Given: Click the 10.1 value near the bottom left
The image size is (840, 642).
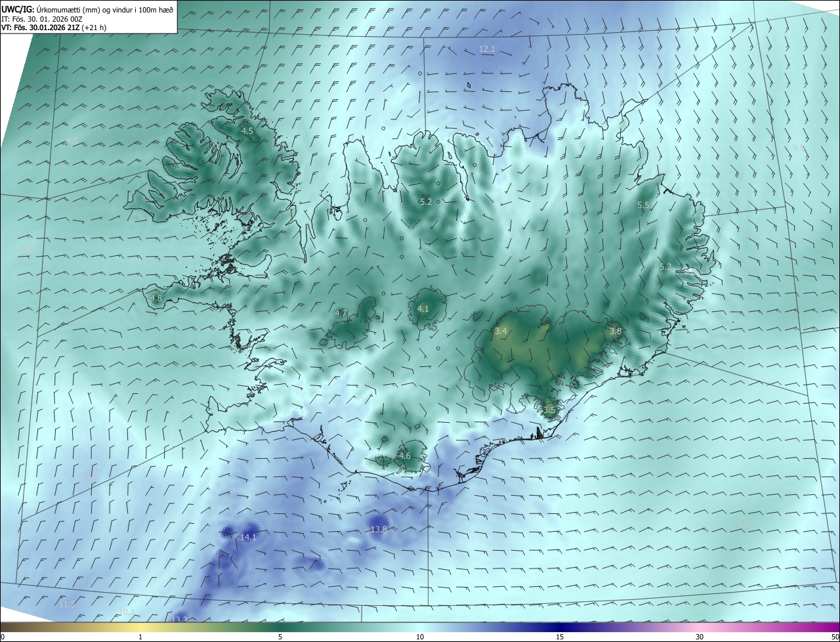Looking at the screenshot, I should (x=127, y=612).
